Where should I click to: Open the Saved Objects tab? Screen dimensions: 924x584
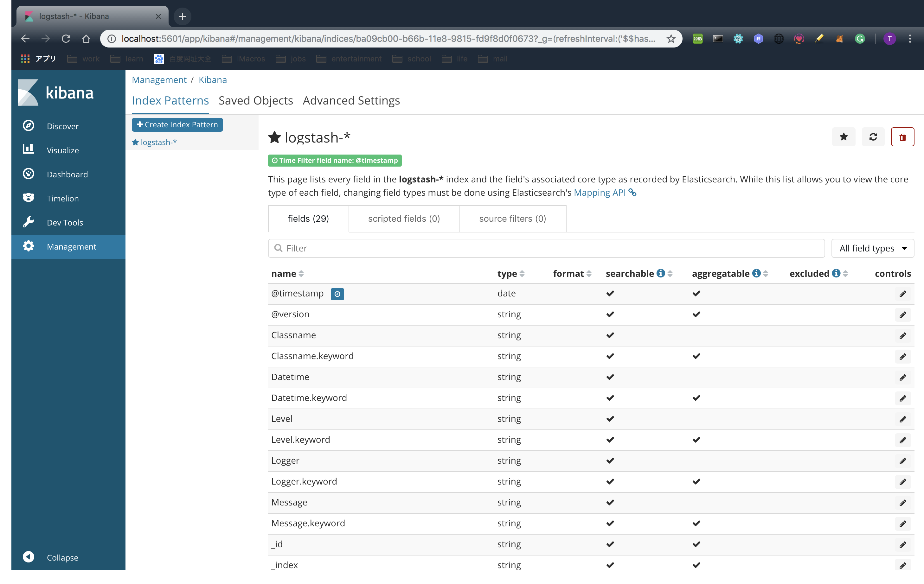pyautogui.click(x=256, y=100)
